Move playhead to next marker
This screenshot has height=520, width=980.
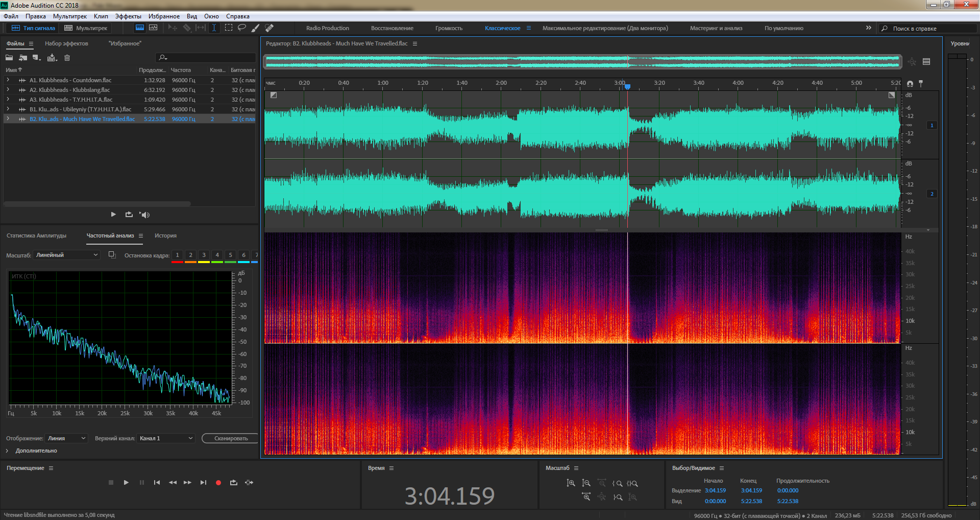coord(203,483)
